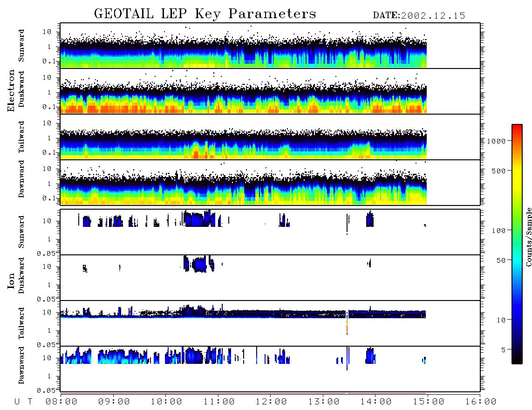Click the "100" color bar tick label
532x410 pixels.
(x=498, y=231)
